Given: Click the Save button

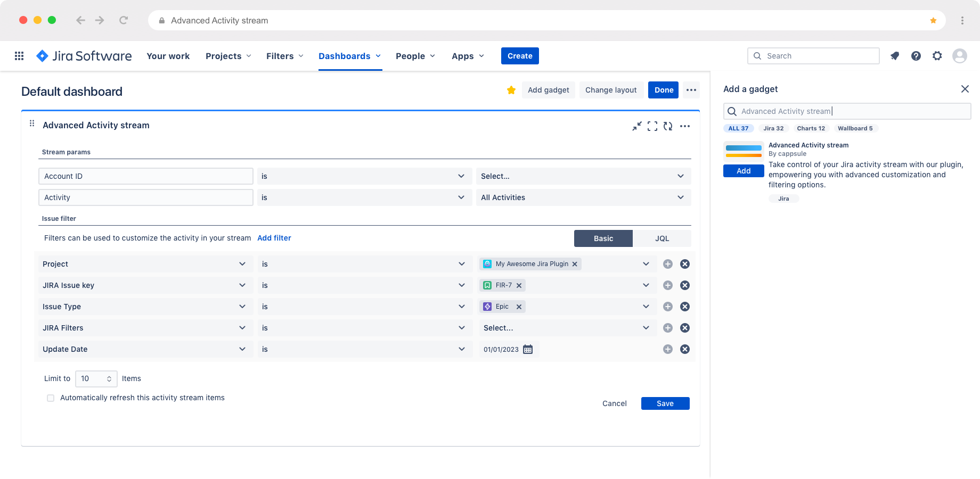Looking at the screenshot, I should (665, 403).
